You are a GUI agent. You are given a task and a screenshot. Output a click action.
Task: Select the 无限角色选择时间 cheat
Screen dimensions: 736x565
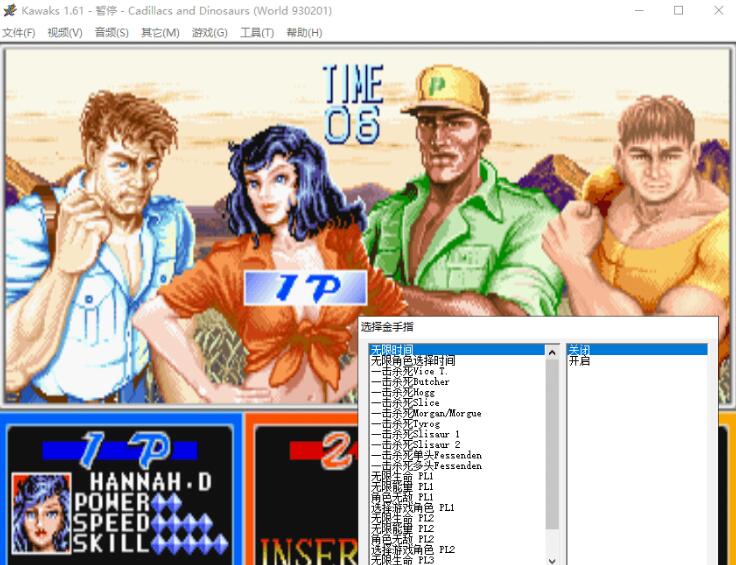click(457, 360)
